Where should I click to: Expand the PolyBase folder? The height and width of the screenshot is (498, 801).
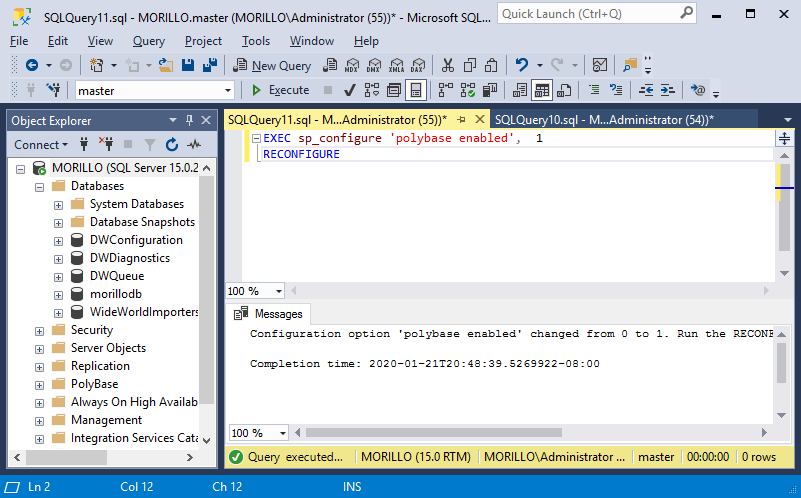pyautogui.click(x=39, y=385)
